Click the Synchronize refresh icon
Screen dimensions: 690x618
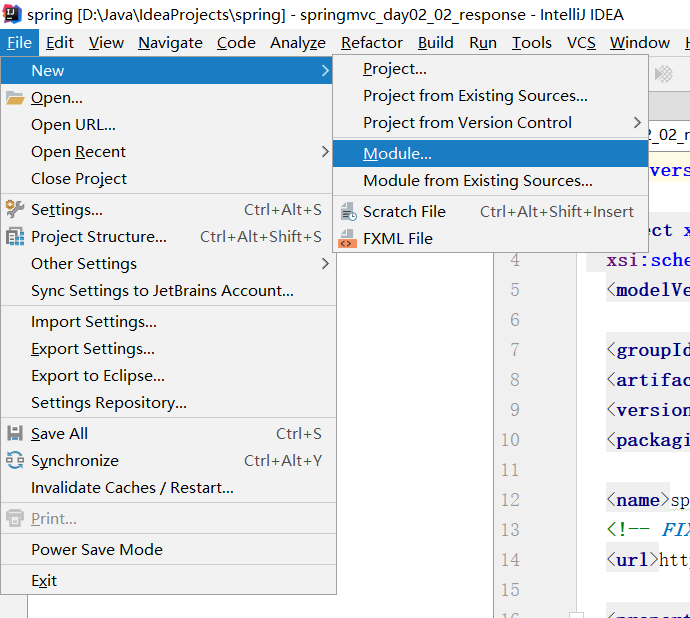pos(14,461)
